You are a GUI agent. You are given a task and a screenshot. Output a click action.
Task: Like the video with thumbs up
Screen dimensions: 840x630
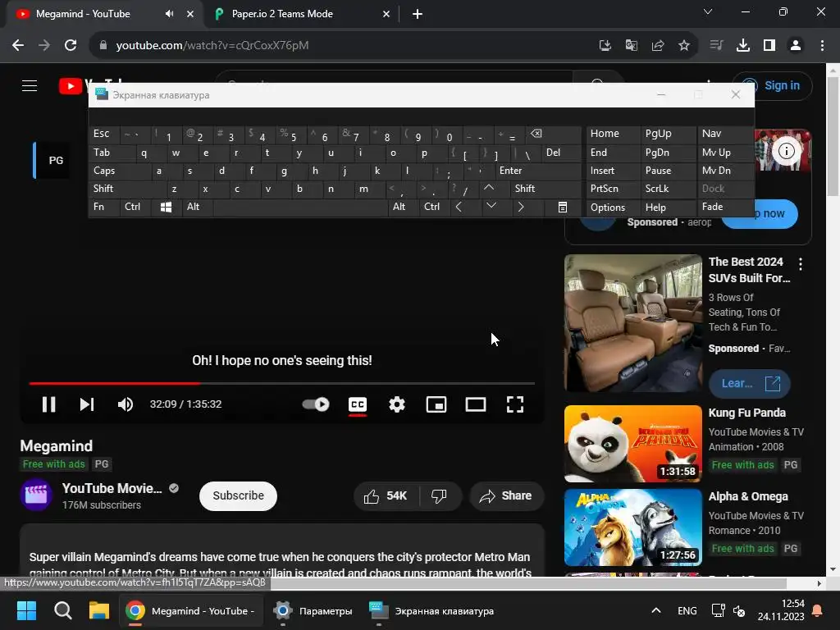[386, 496]
